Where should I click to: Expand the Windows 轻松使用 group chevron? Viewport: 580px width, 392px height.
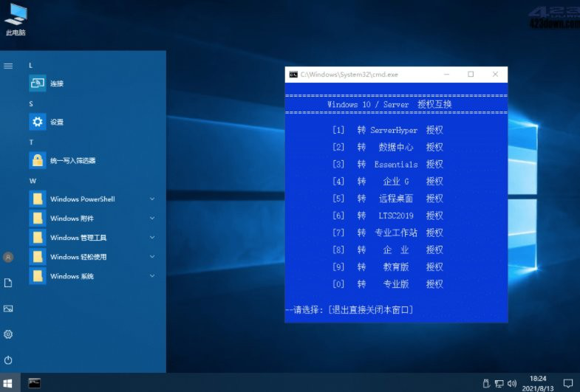pos(152,256)
